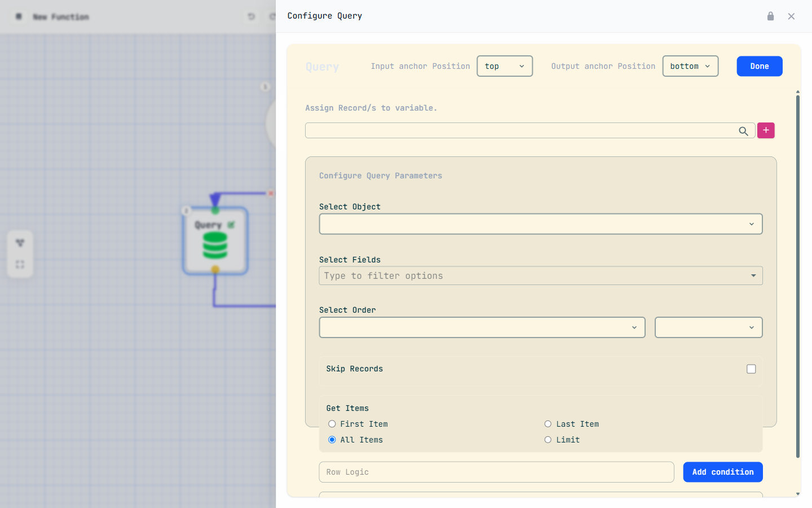The width and height of the screenshot is (812, 508).
Task: Open the Select Order field dropdown
Action: coord(482,327)
